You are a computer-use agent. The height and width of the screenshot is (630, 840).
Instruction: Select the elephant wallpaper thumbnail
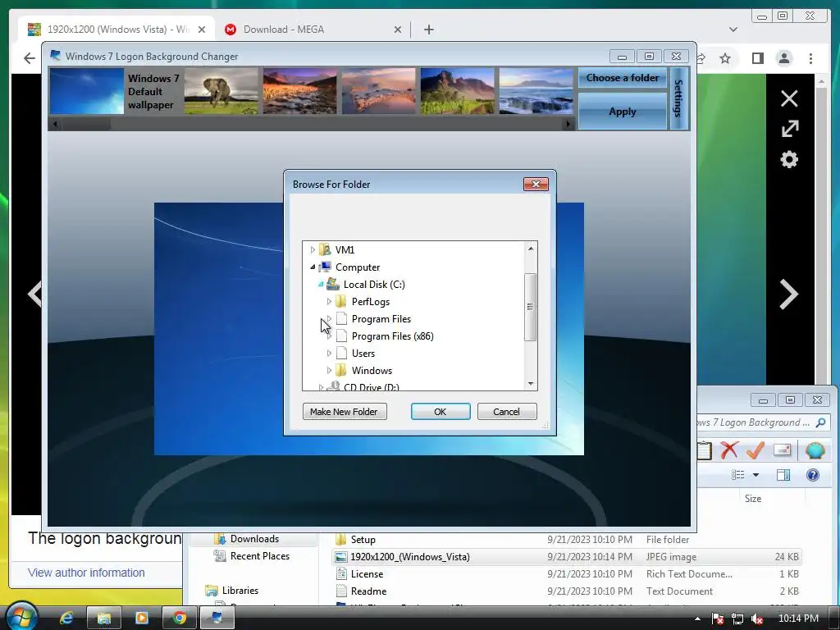[x=221, y=91]
